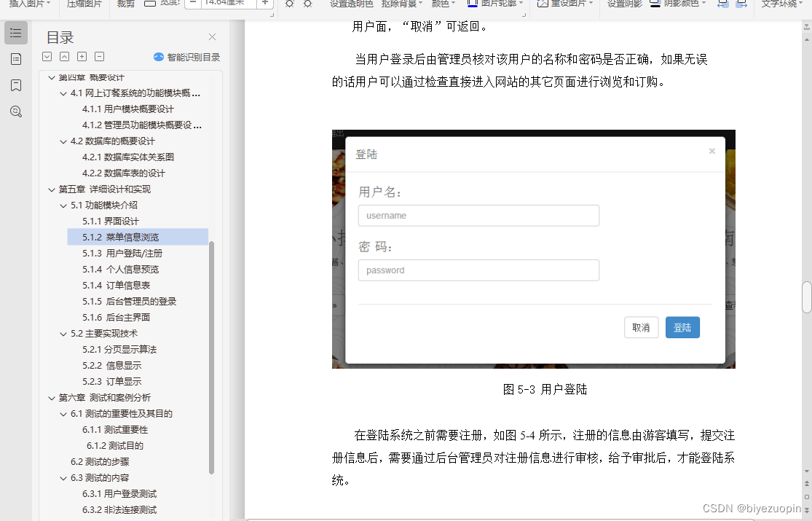Click the 压缩图片 compress picture button
Image resolution: width=812 pixels, height=521 pixels.
coord(84,4)
